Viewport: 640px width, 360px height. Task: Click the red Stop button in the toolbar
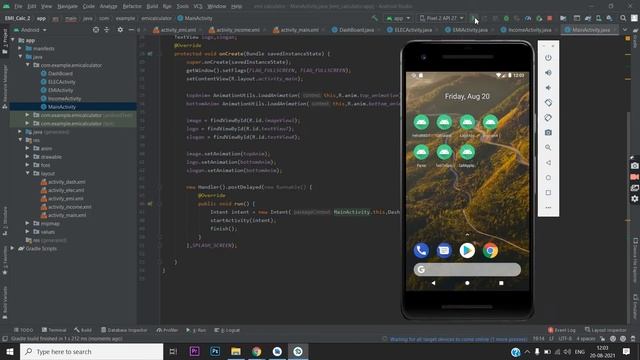click(x=549, y=18)
